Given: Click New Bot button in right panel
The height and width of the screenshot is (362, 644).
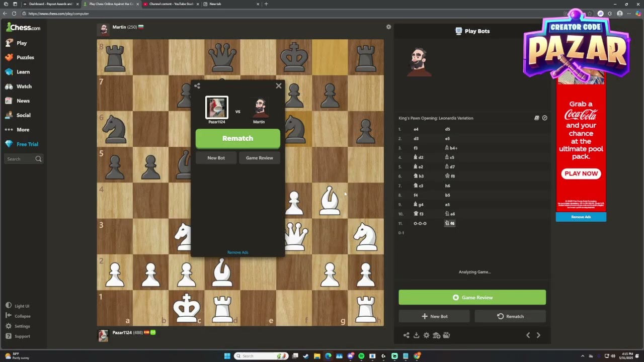Looking at the screenshot, I should (434, 316).
